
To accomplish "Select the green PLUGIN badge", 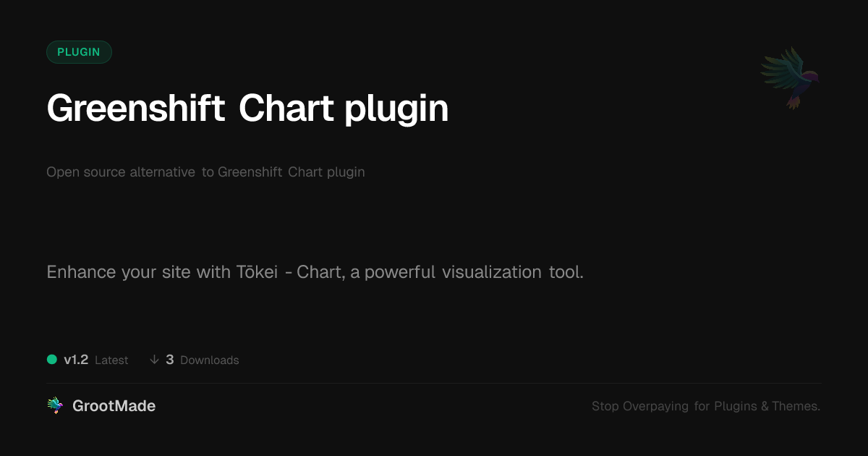I will 79,52.
